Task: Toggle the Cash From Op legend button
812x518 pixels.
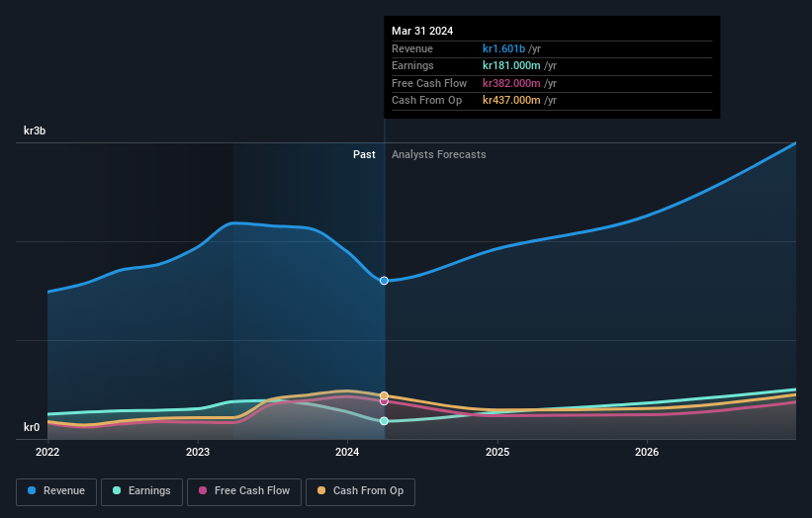Action: pos(360,491)
